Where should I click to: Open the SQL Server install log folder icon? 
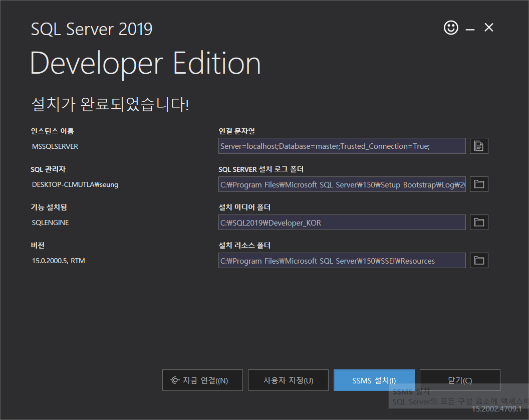[479, 184]
